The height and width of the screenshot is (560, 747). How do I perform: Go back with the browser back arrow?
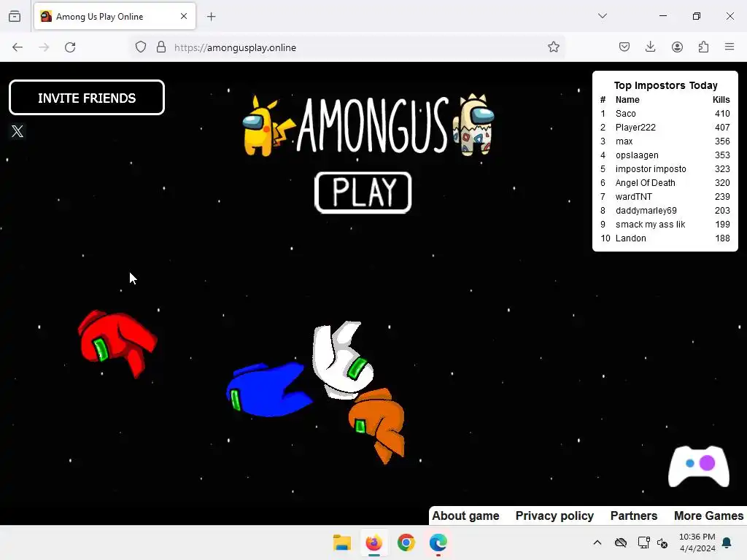click(x=18, y=47)
